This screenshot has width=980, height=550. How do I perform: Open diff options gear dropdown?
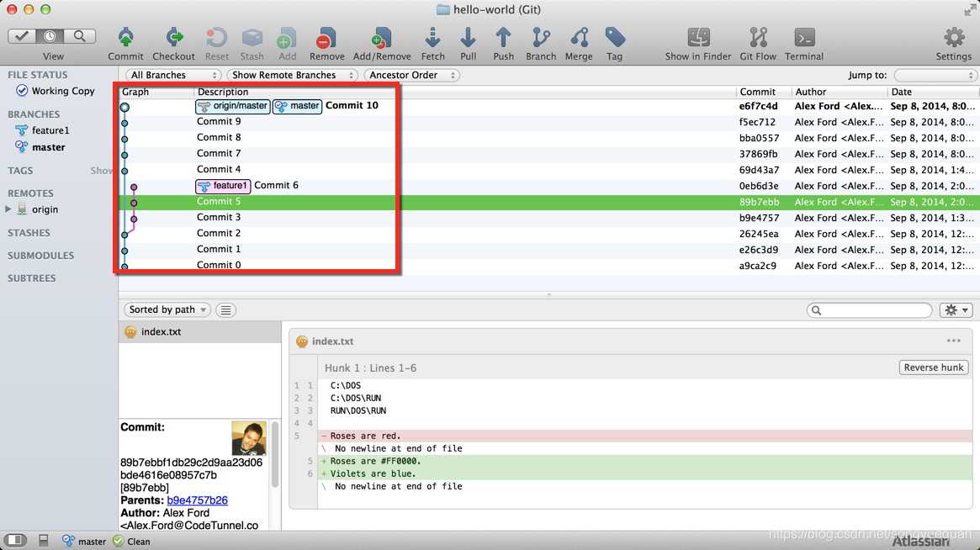(956, 310)
